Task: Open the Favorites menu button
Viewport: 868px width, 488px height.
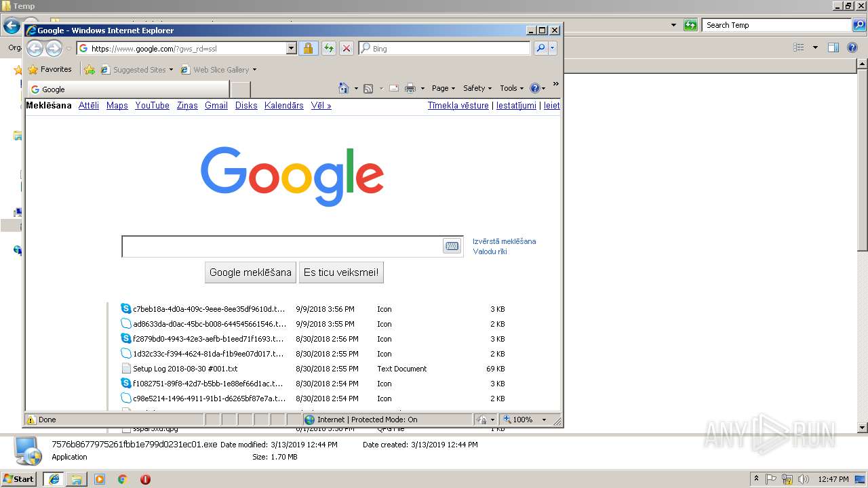Action: click(x=50, y=69)
